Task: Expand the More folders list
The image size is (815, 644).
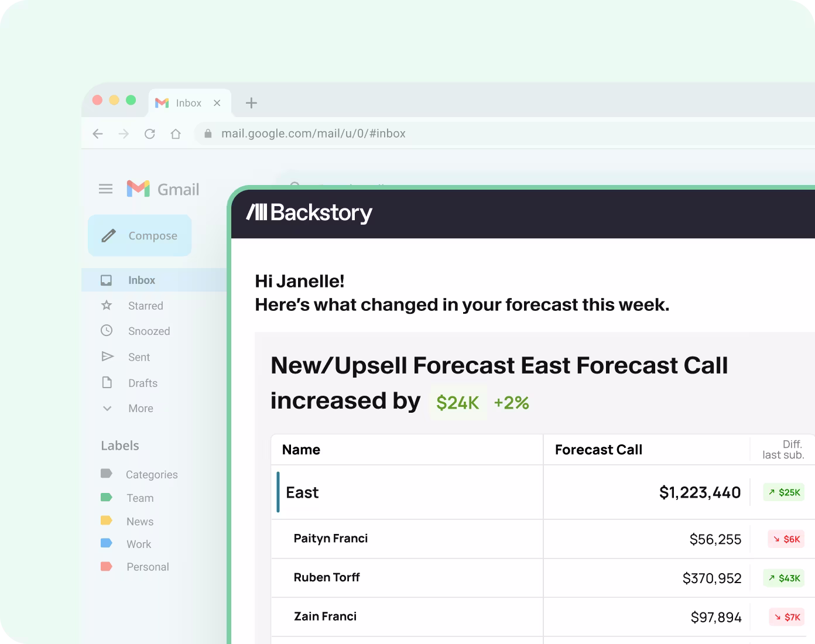Action: [141, 409]
